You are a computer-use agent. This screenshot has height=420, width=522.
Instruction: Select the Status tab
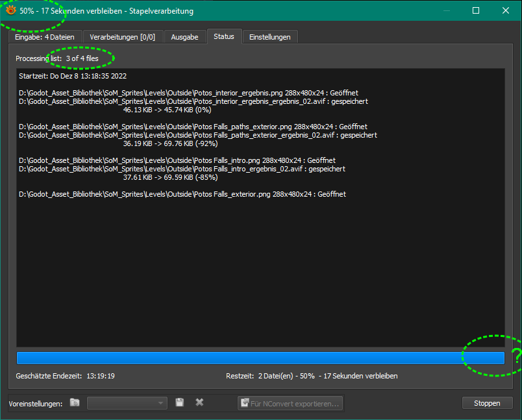point(224,36)
